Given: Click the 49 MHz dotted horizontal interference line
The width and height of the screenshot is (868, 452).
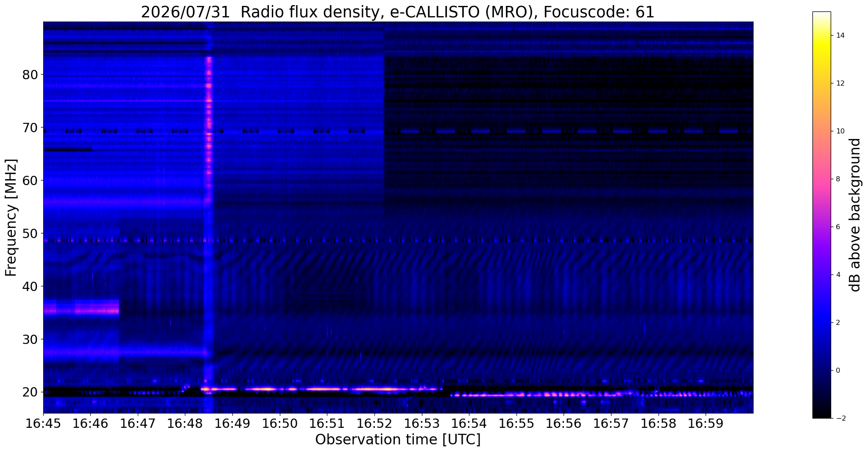Looking at the screenshot, I should [398, 240].
